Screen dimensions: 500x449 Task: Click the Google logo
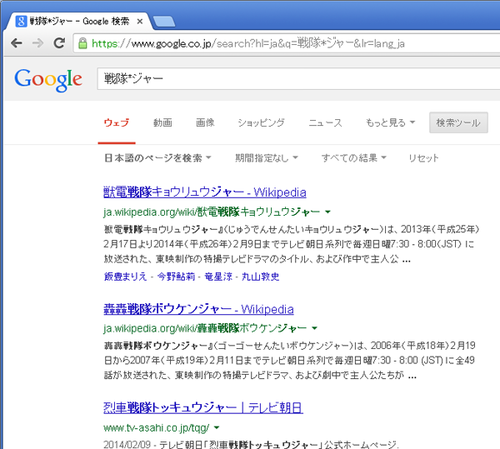[x=48, y=80]
